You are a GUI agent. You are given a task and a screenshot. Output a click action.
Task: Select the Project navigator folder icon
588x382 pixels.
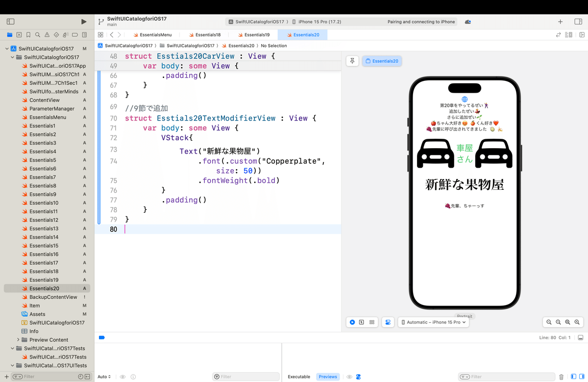(x=9, y=35)
